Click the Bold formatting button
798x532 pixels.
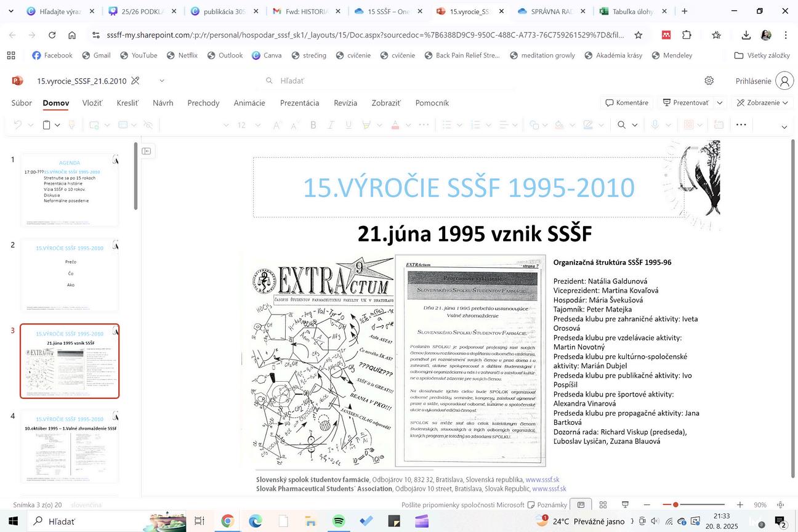(313, 125)
